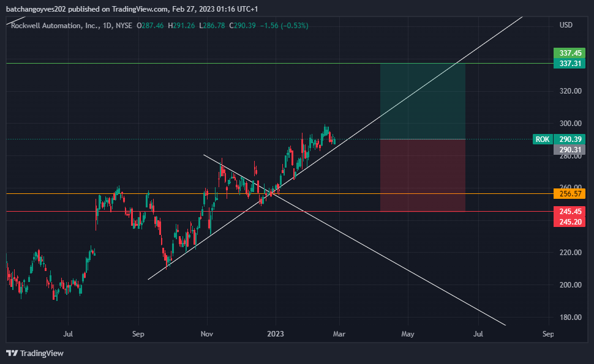Image resolution: width=594 pixels, height=364 pixels.
Task: Click the Sep label left of Nov
Action: (138, 334)
